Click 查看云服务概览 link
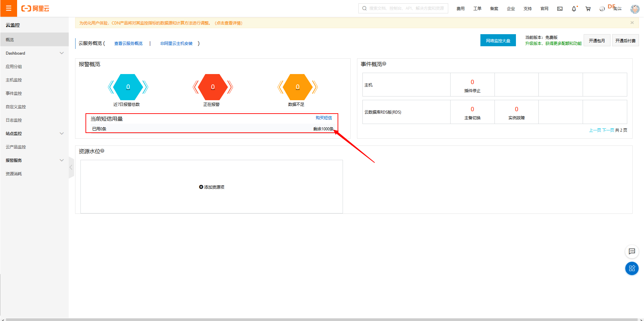Screen dimensions: 644x321 point(128,44)
